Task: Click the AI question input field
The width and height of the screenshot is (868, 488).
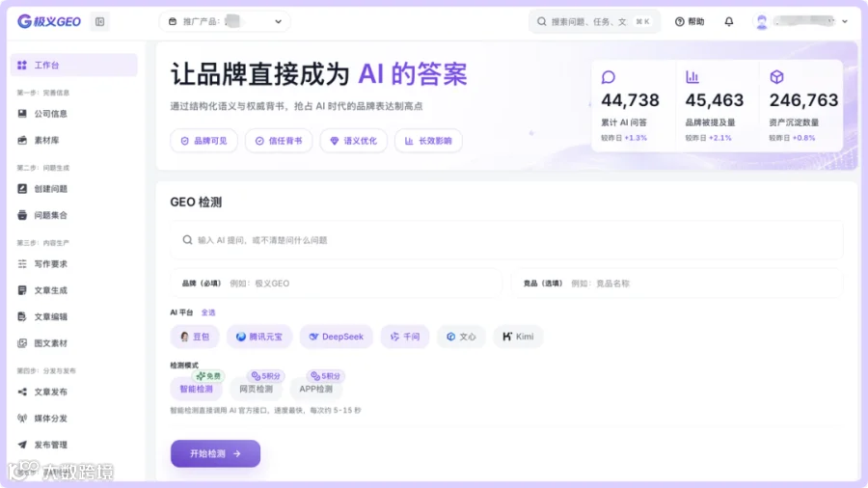Action: [x=506, y=240]
